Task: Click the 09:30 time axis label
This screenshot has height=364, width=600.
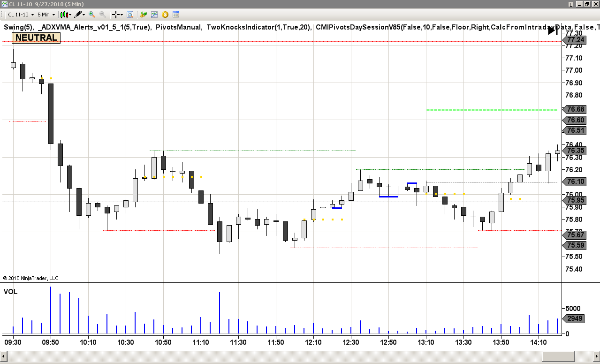Action: tap(13, 342)
